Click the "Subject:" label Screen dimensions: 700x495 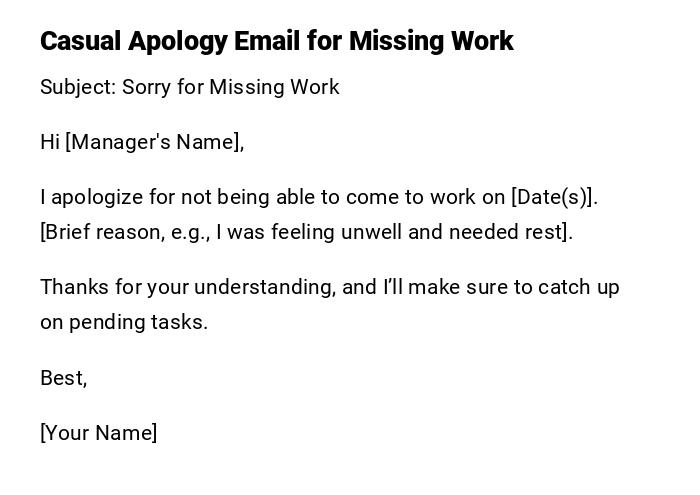point(77,87)
